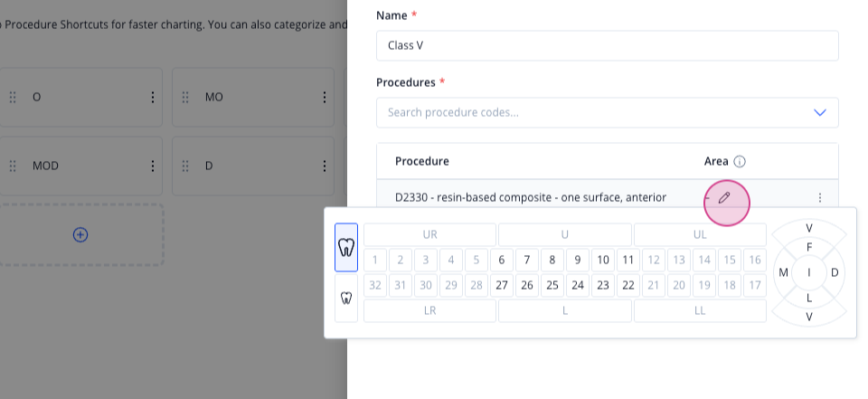Select tooth number 23
Screen dimensions: 868x399
pyautogui.click(x=603, y=285)
